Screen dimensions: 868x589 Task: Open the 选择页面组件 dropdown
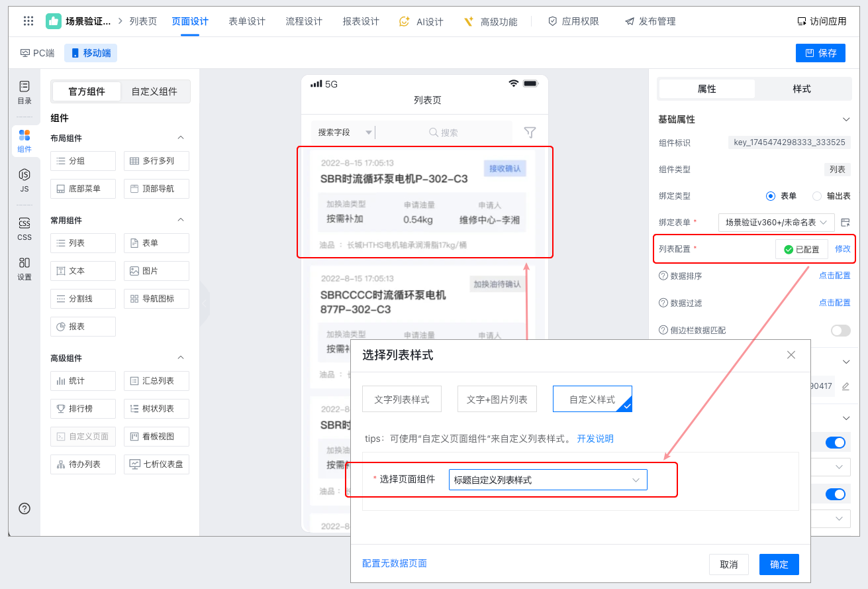pos(548,480)
